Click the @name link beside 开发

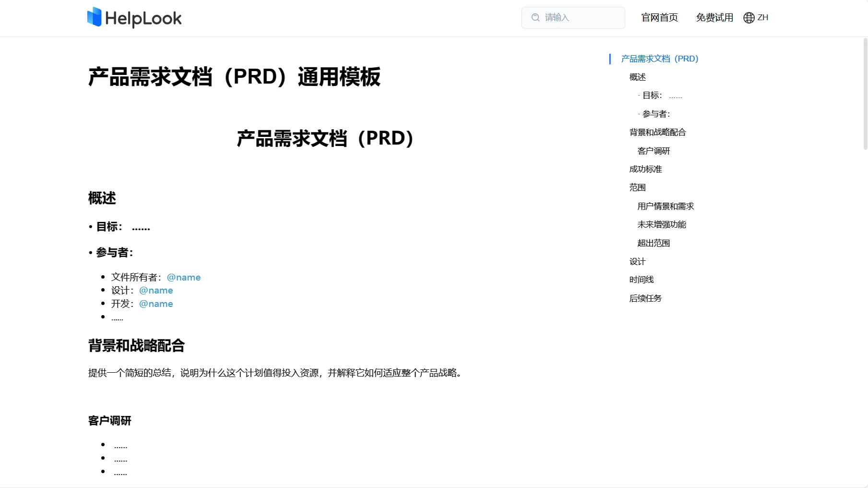(155, 304)
